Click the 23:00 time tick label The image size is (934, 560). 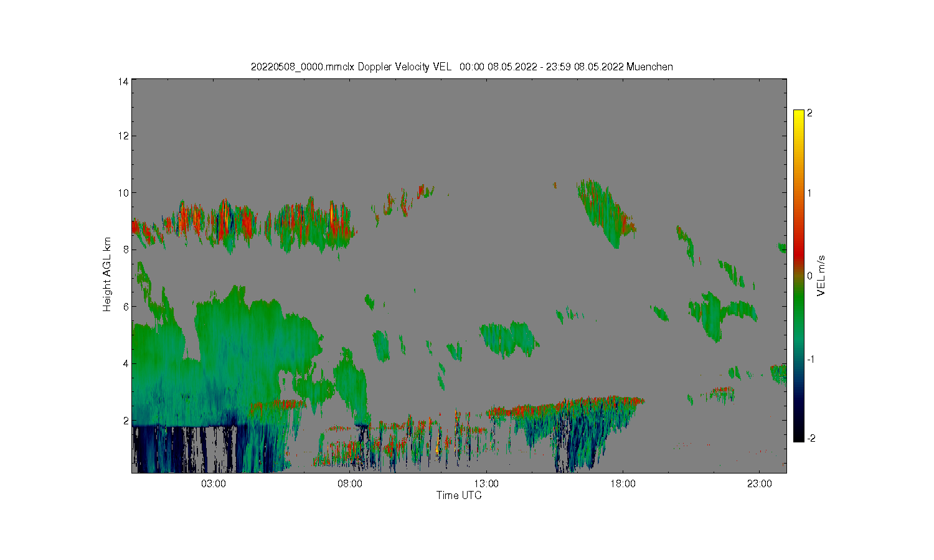[x=759, y=483]
